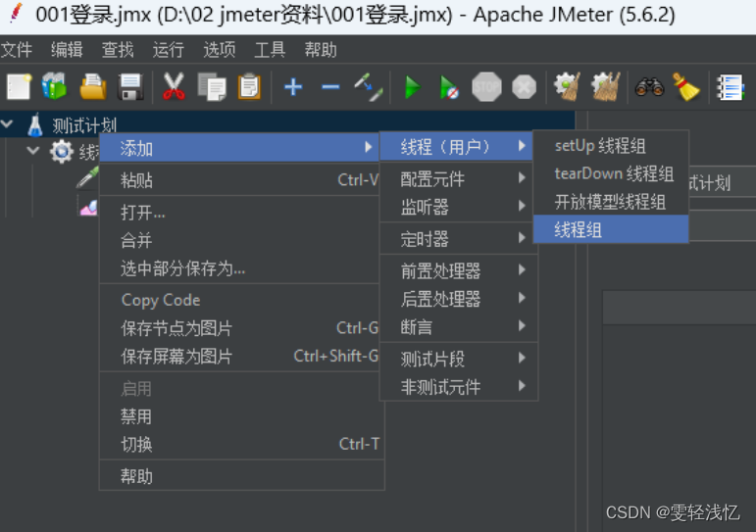Expand the 断言 submenu
Image resolution: width=756 pixels, height=532 pixels.
pos(459,326)
